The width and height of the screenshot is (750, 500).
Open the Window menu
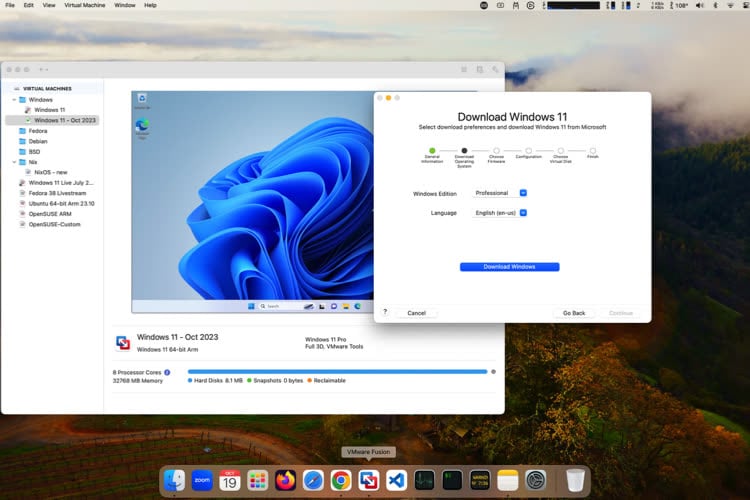(125, 5)
